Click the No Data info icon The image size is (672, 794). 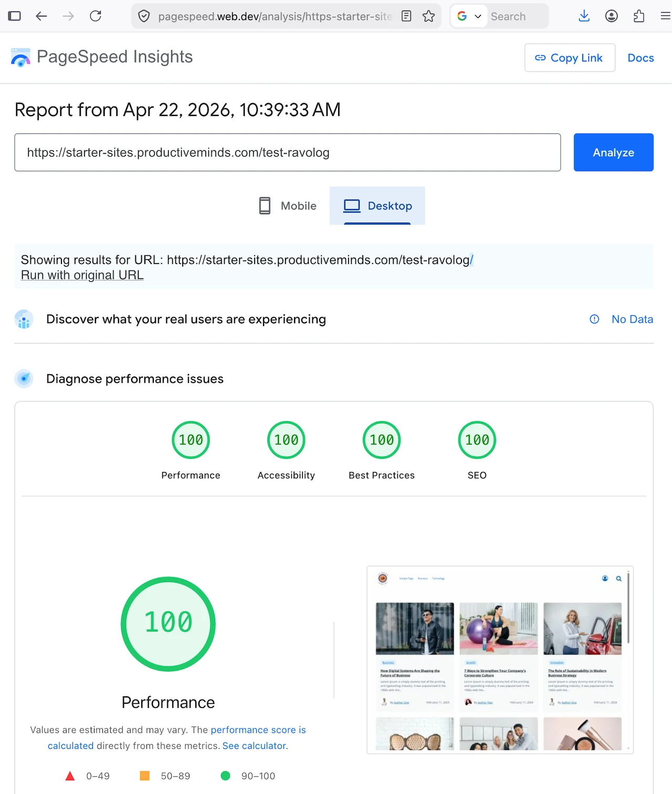tap(594, 319)
